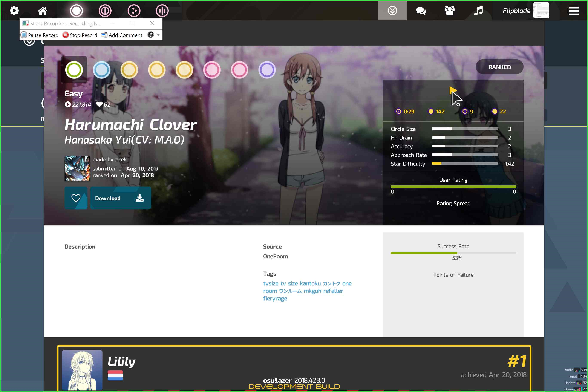Click the Star Difficulty bar

pos(465,164)
